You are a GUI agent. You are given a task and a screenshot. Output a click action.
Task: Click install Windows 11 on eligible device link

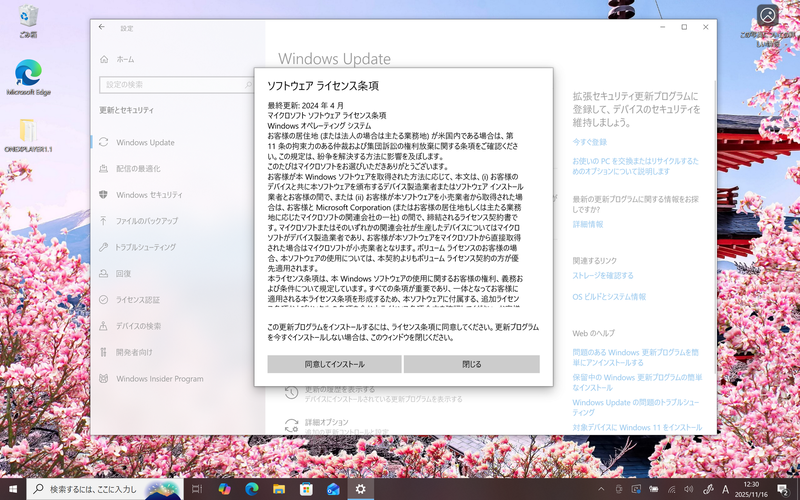(x=637, y=427)
